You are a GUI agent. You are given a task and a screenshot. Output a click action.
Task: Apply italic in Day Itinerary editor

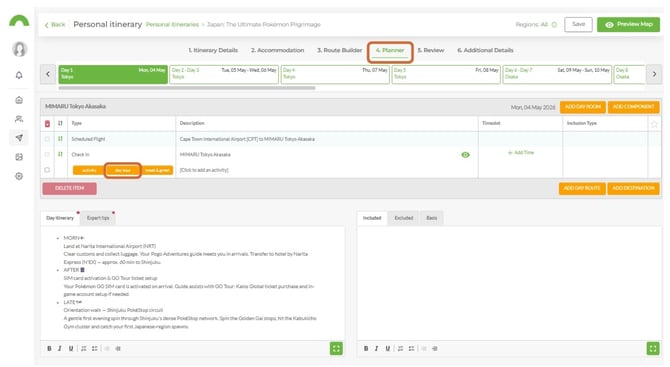click(59, 349)
